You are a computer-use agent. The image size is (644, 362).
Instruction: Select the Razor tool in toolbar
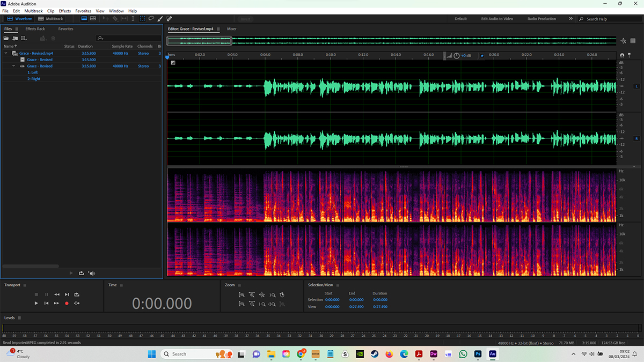pos(115,19)
